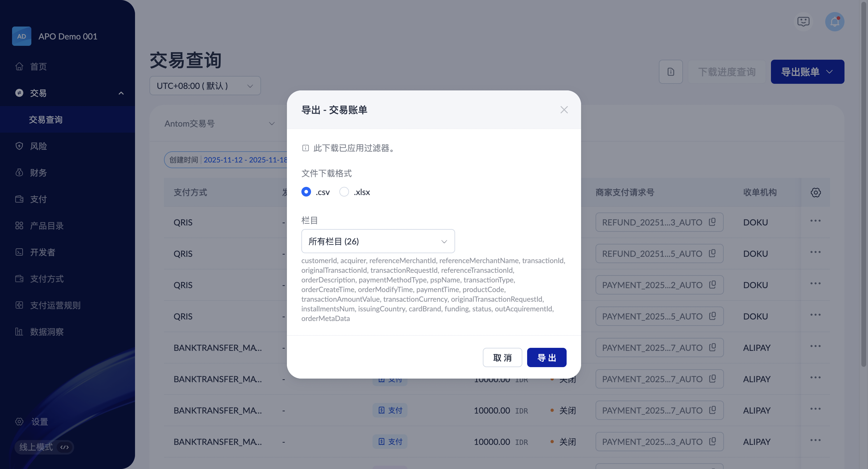Click the document icon beside 下载进度查询
This screenshot has height=469, width=868.
(x=671, y=72)
